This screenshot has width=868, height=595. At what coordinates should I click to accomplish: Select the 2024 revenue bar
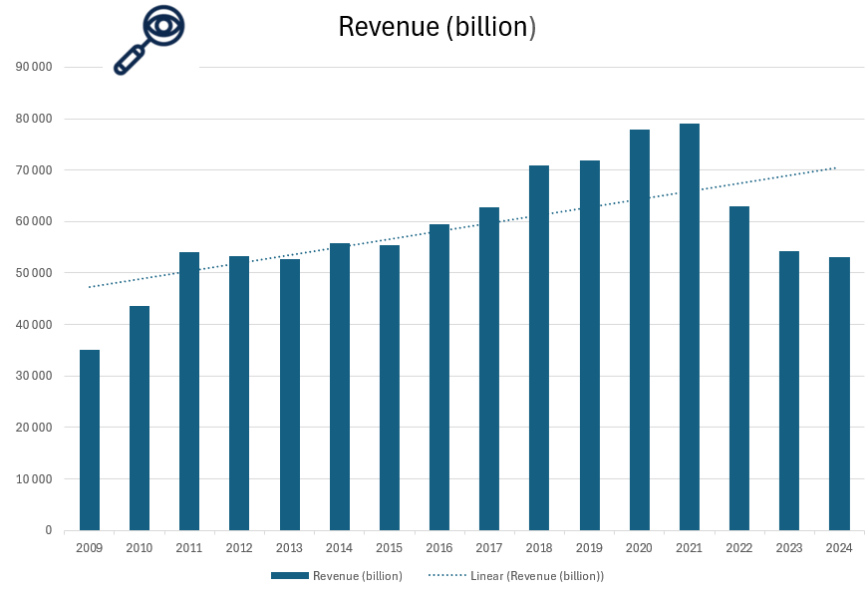[x=839, y=394]
